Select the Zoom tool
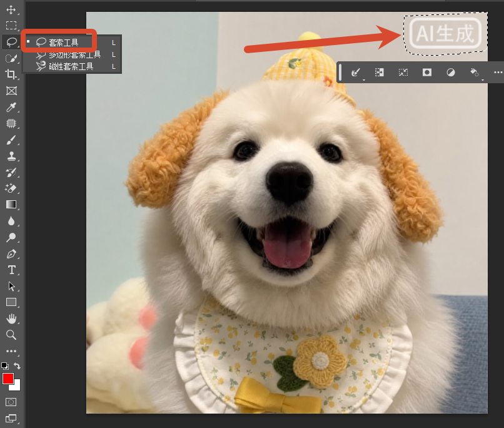 coord(11,335)
